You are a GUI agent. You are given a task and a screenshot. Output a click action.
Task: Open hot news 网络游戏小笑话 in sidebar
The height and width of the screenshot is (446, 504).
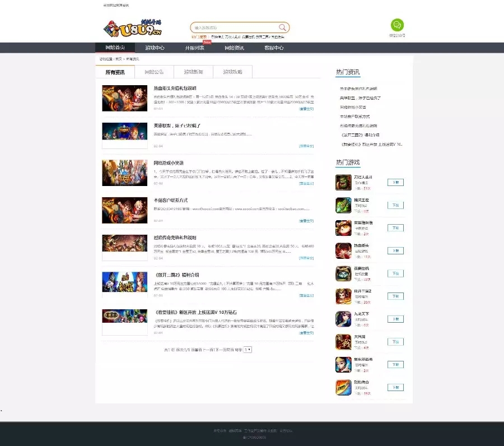click(x=353, y=107)
